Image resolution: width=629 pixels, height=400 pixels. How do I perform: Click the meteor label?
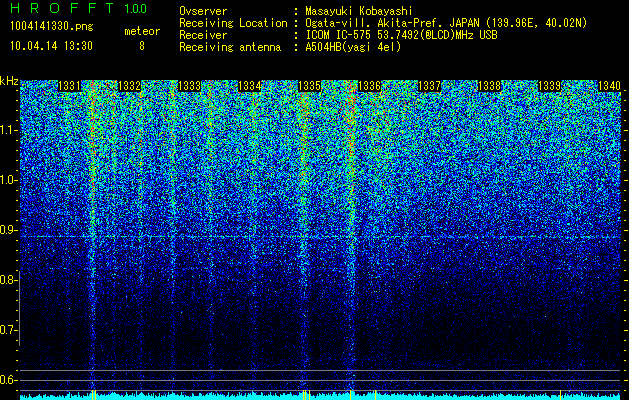(x=142, y=31)
